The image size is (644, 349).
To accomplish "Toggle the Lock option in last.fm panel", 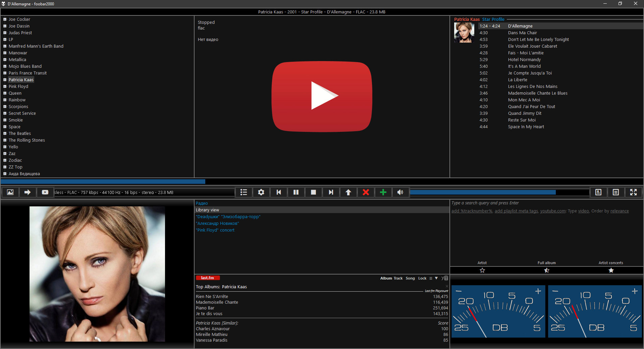I will coord(422,278).
